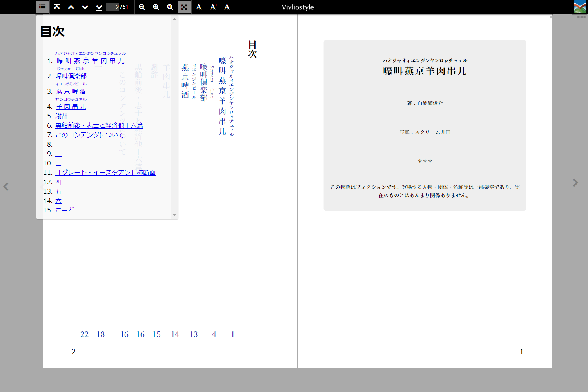Image resolution: width=588 pixels, height=392 pixels.
Task: Open TOC entry 嚎叫燕京羊肉串儿
Action: (91, 61)
